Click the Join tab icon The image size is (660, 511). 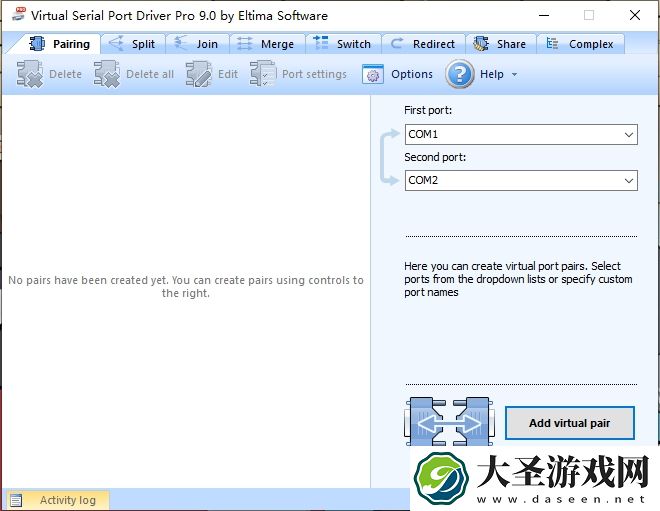(181, 43)
